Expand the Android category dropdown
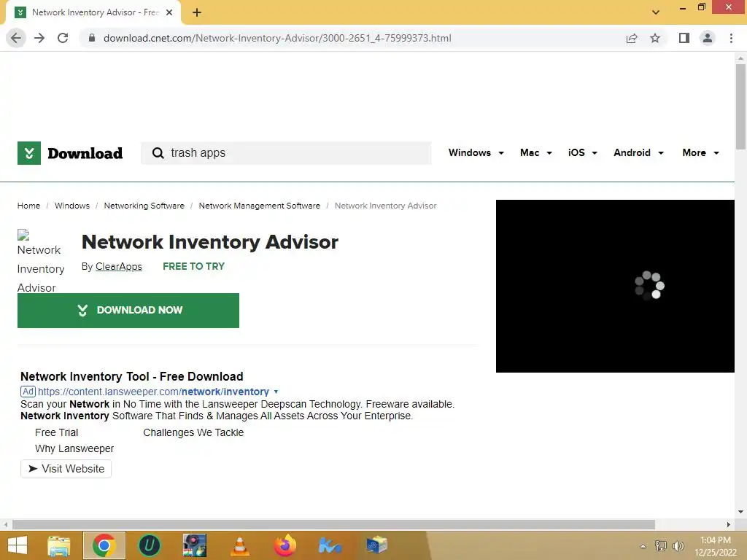Viewport: 747px width, 560px height. (x=638, y=153)
